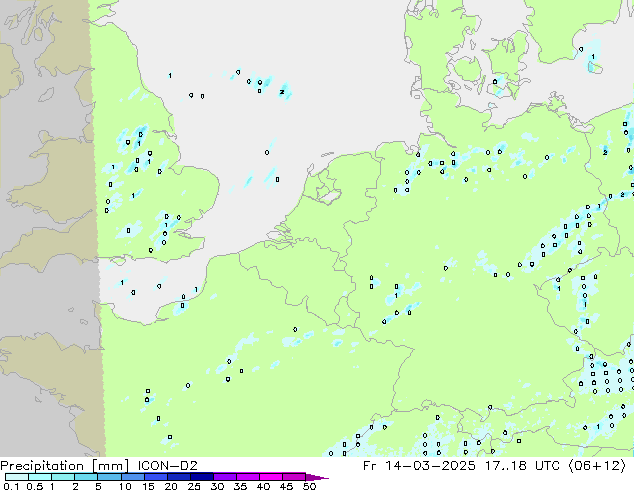Select the 30–35 mm purple swatch
Screen dimensions: 634x490
(x=225, y=477)
